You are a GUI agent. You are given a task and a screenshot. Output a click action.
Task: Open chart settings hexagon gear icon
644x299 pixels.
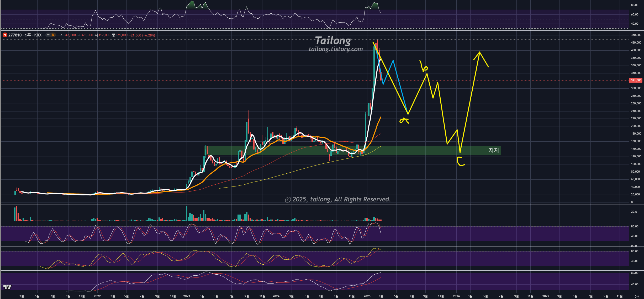tap(636, 296)
